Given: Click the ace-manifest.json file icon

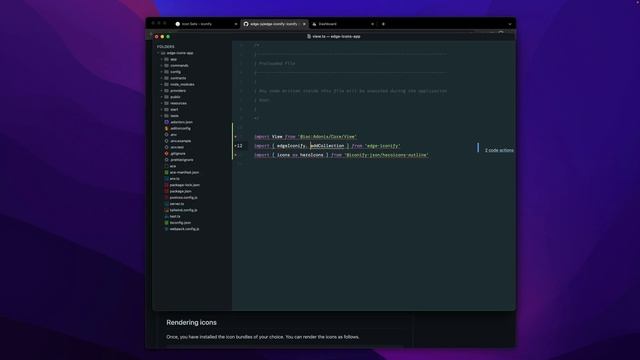Looking at the screenshot, I should click(x=167, y=172).
